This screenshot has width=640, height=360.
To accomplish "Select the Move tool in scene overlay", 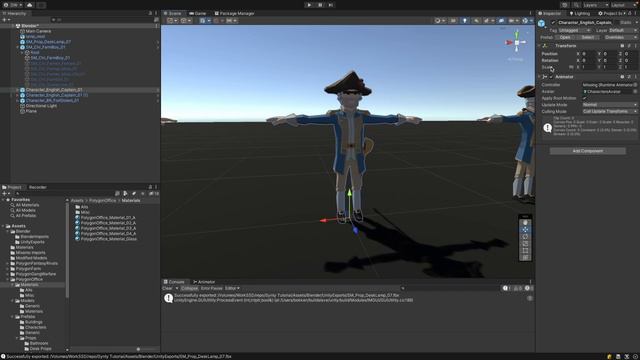I will (525, 230).
